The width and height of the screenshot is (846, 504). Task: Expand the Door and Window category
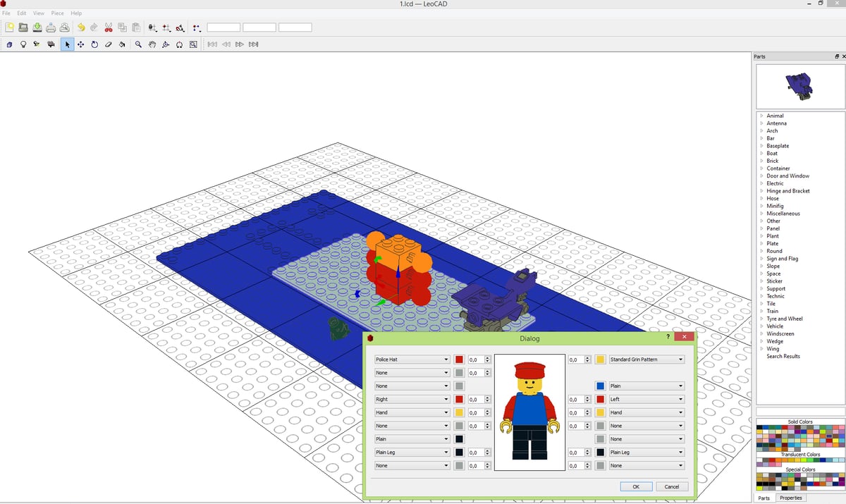pos(762,176)
